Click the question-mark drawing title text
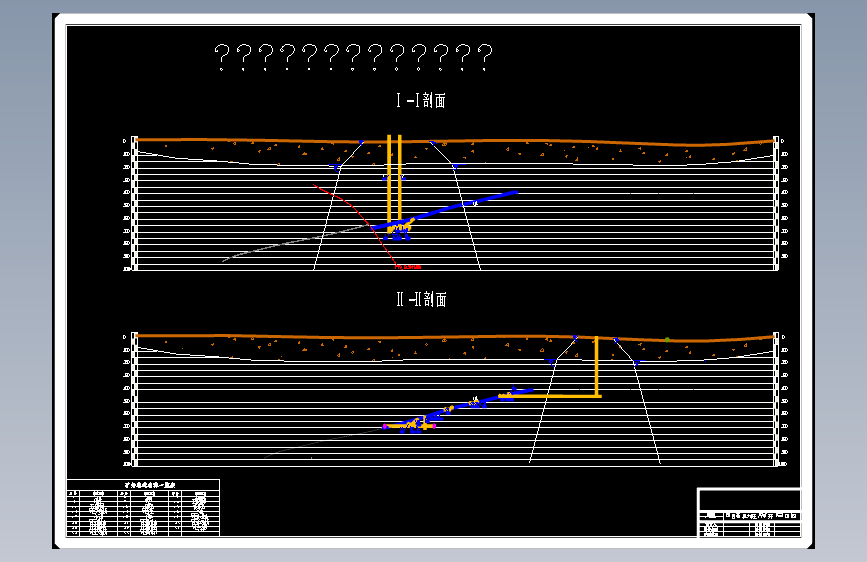Image resolution: width=867 pixels, height=562 pixels. click(x=353, y=58)
